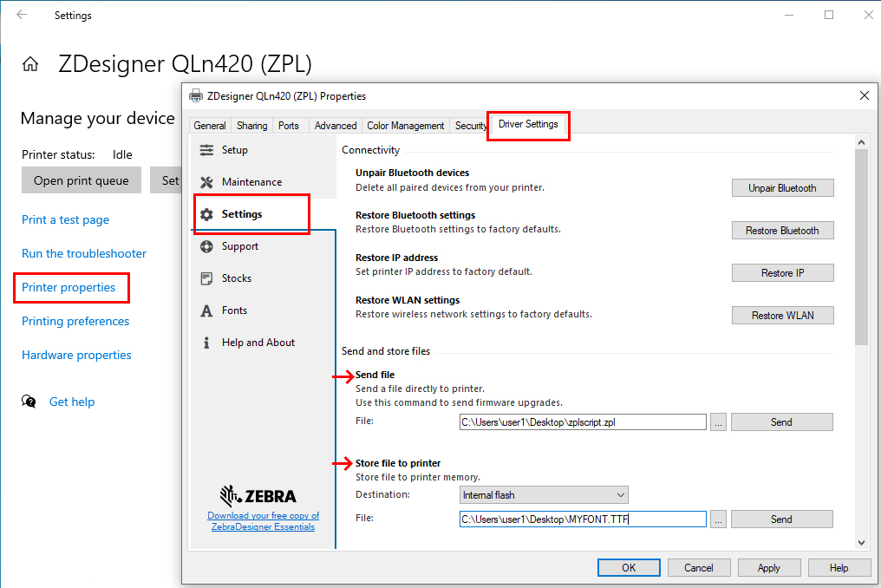Screen dimensions: 881x588
Task: Click the Settings gear icon in sidebar
Action: tap(206, 214)
